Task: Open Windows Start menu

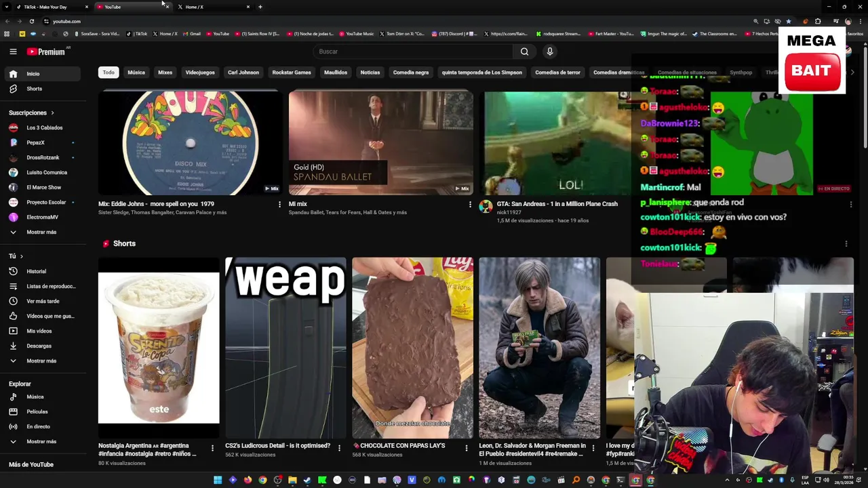Action: tap(218, 480)
